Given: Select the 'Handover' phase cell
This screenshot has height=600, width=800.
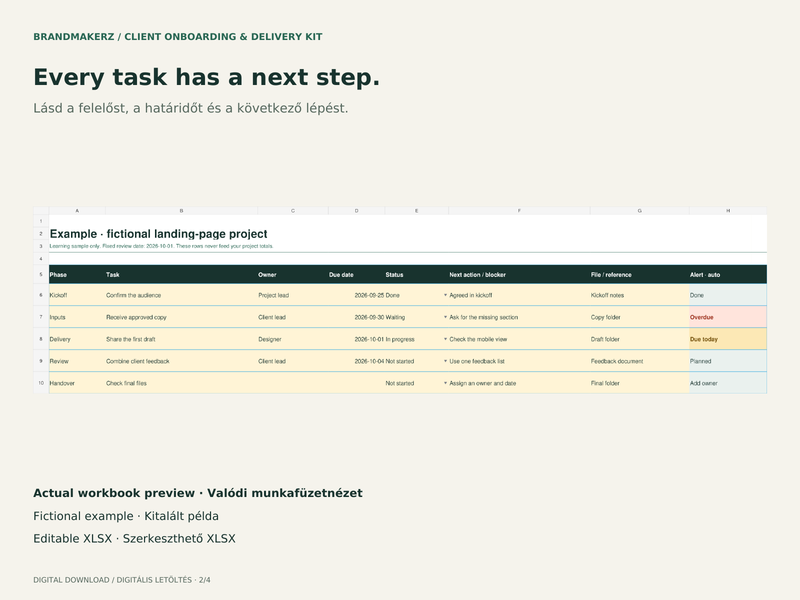Looking at the screenshot, I should tap(77, 383).
